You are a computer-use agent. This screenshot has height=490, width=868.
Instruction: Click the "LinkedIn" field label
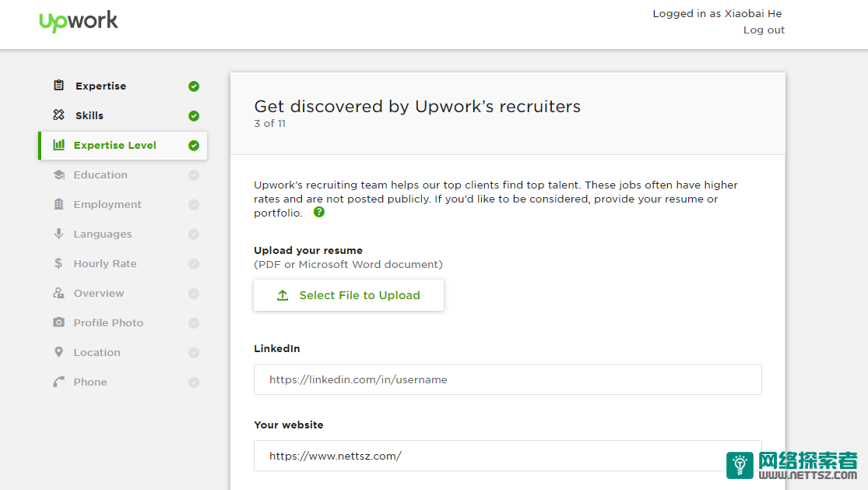[277, 348]
